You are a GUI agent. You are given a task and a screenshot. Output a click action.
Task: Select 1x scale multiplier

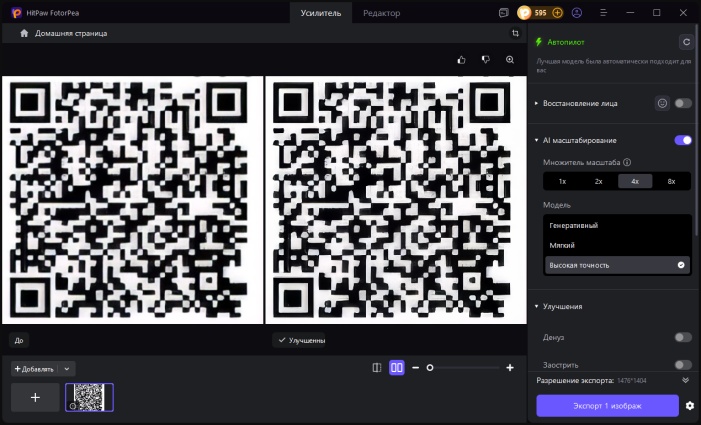click(562, 181)
